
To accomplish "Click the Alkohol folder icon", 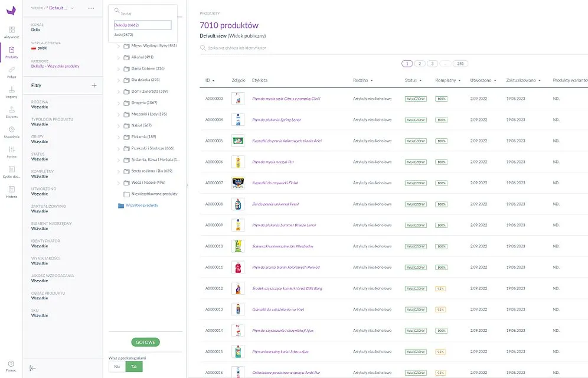I will 127,57.
